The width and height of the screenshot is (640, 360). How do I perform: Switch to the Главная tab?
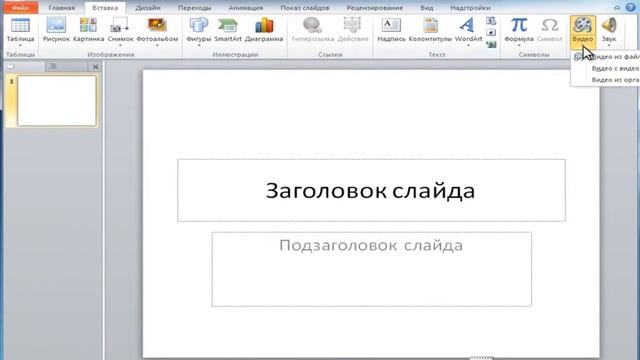(62, 8)
